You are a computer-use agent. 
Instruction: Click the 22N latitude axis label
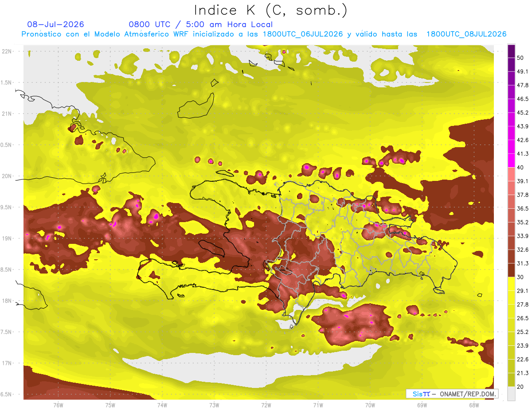[8, 51]
